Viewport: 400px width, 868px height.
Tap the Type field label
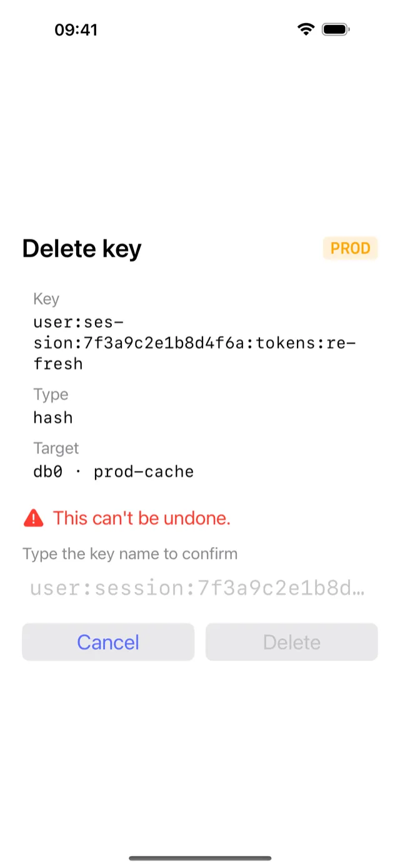coord(51,395)
